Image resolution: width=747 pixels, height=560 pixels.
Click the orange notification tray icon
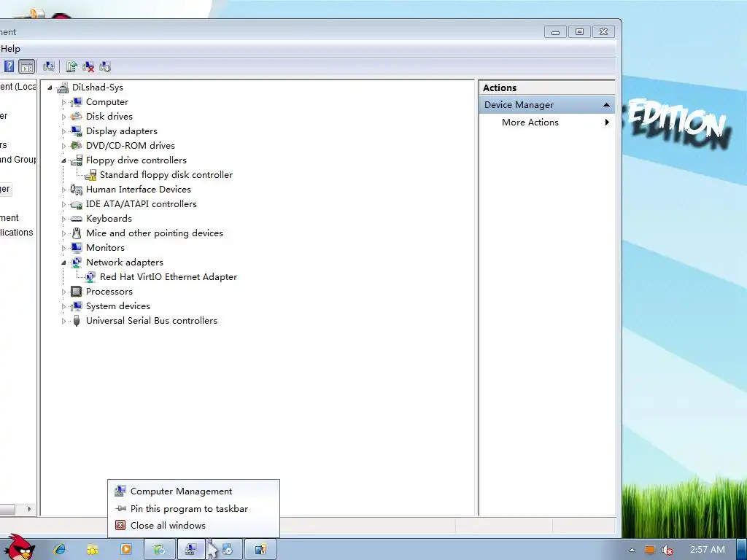pos(649,550)
